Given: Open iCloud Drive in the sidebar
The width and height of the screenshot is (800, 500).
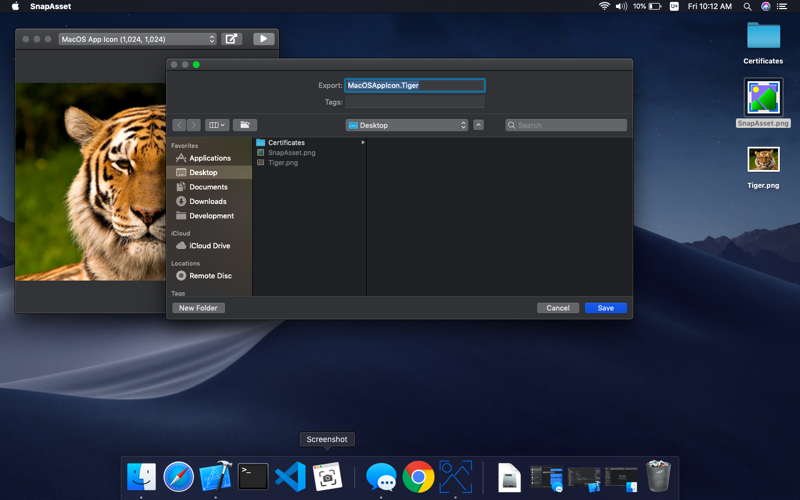Looking at the screenshot, I should [209, 245].
